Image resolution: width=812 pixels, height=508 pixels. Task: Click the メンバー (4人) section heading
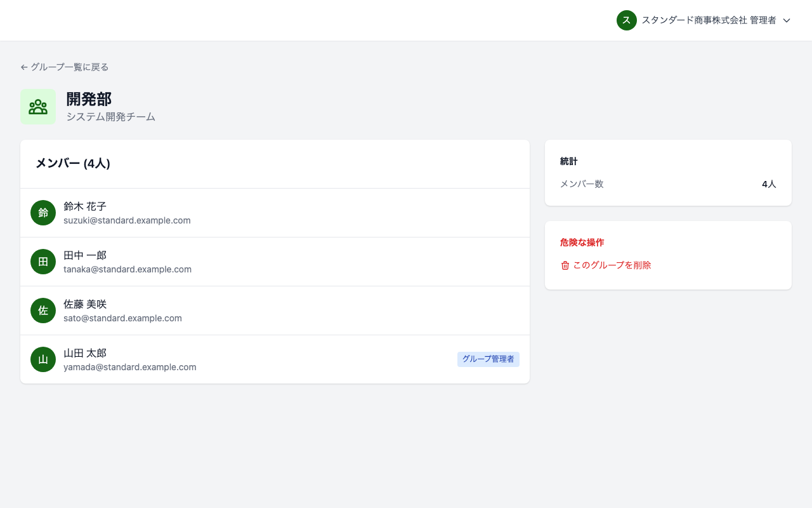coord(73,164)
